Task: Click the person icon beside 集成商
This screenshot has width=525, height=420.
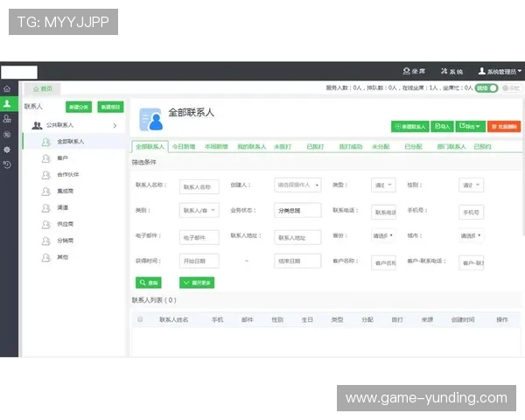Action: (45, 192)
